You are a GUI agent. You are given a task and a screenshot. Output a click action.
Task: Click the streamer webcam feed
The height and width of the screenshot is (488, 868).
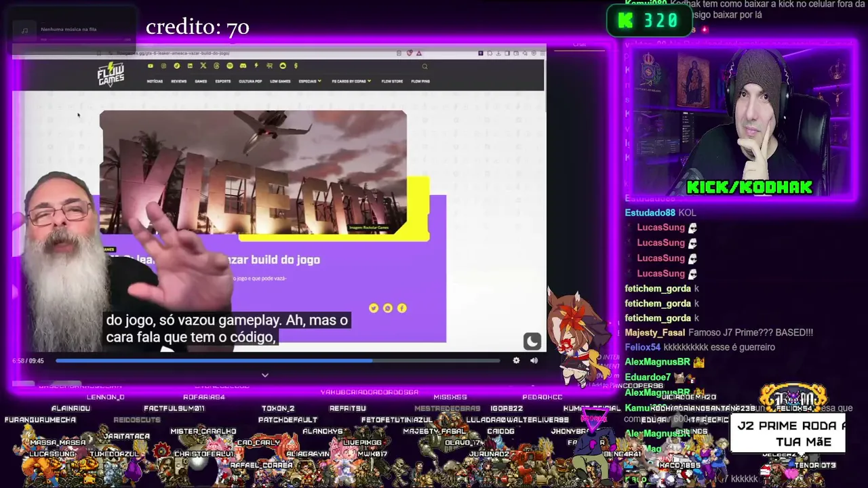click(741, 122)
